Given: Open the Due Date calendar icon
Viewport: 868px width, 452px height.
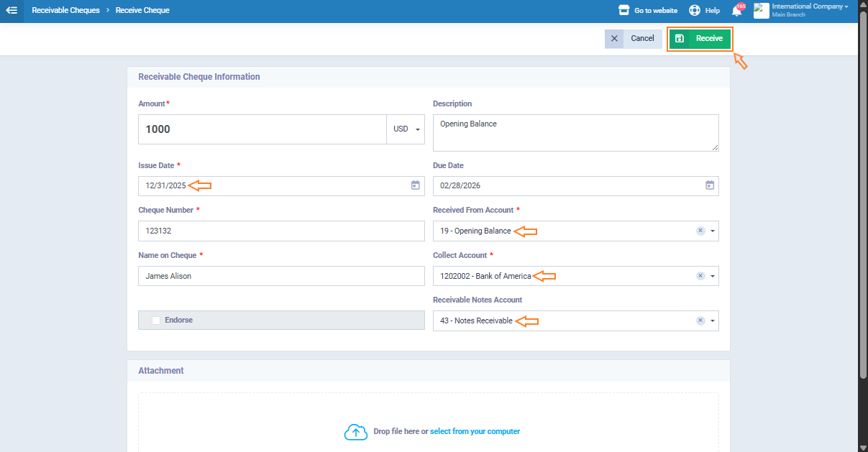Looking at the screenshot, I should [x=710, y=185].
